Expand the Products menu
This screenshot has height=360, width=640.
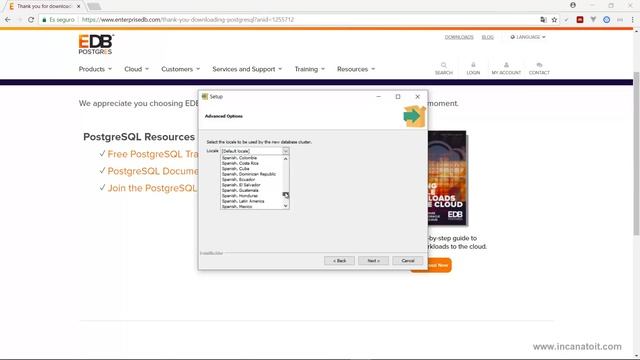[x=96, y=69]
